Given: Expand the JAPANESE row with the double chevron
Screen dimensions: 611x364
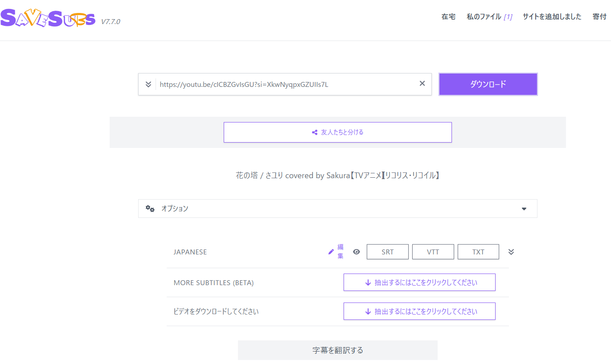Looking at the screenshot, I should tap(511, 251).
